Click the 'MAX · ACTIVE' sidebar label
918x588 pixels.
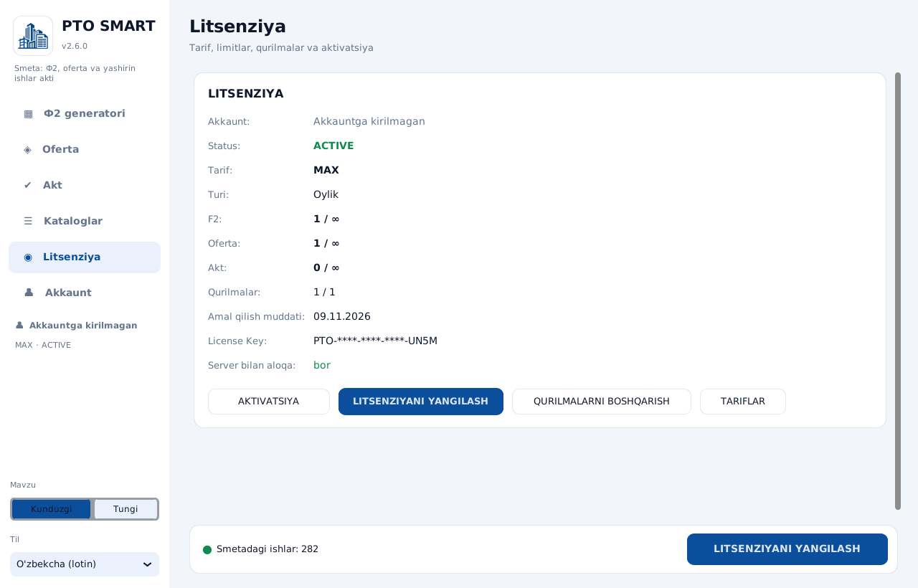[x=43, y=345]
